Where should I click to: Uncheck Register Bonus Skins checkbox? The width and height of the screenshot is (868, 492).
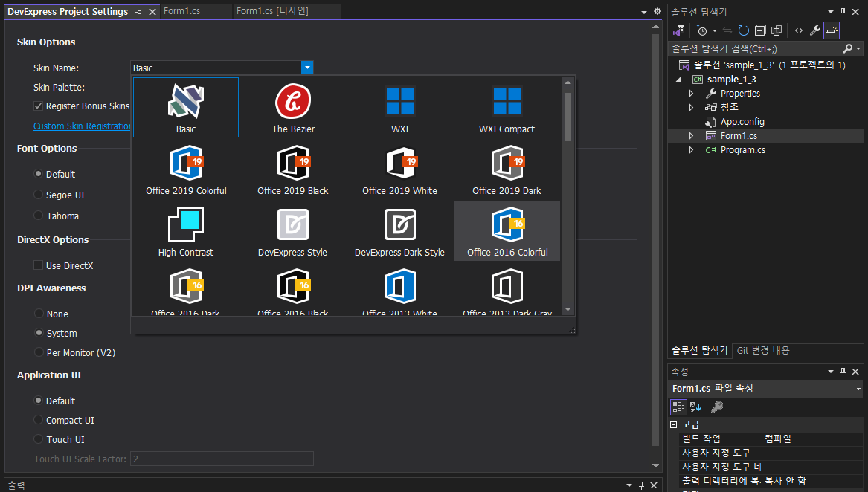tap(38, 106)
